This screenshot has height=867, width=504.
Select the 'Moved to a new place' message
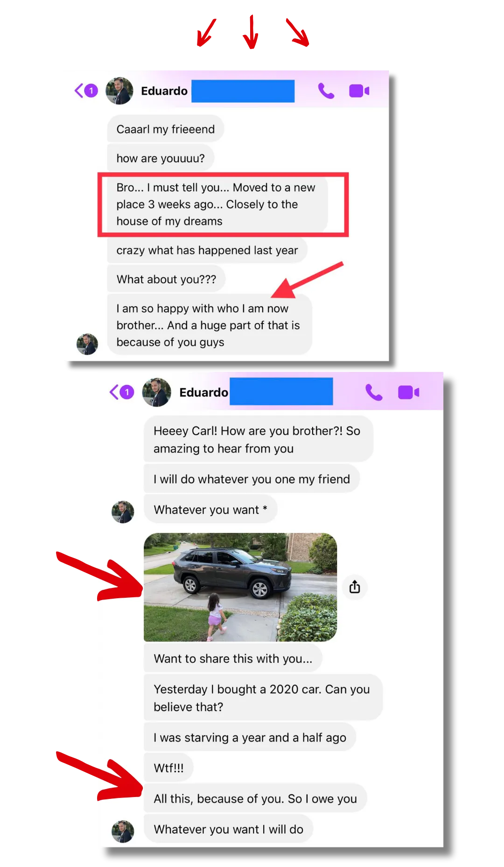point(217,204)
